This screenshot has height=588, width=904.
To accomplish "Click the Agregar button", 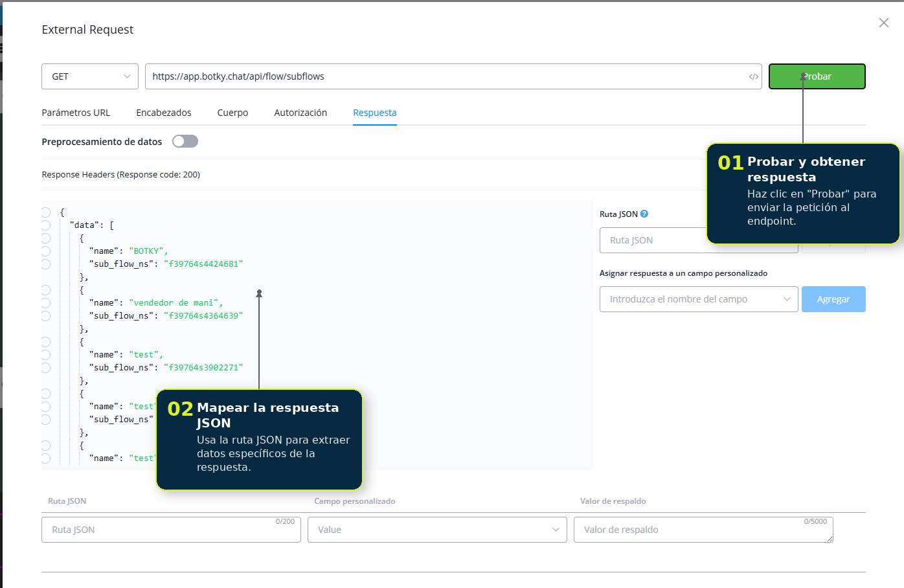I will (x=833, y=299).
